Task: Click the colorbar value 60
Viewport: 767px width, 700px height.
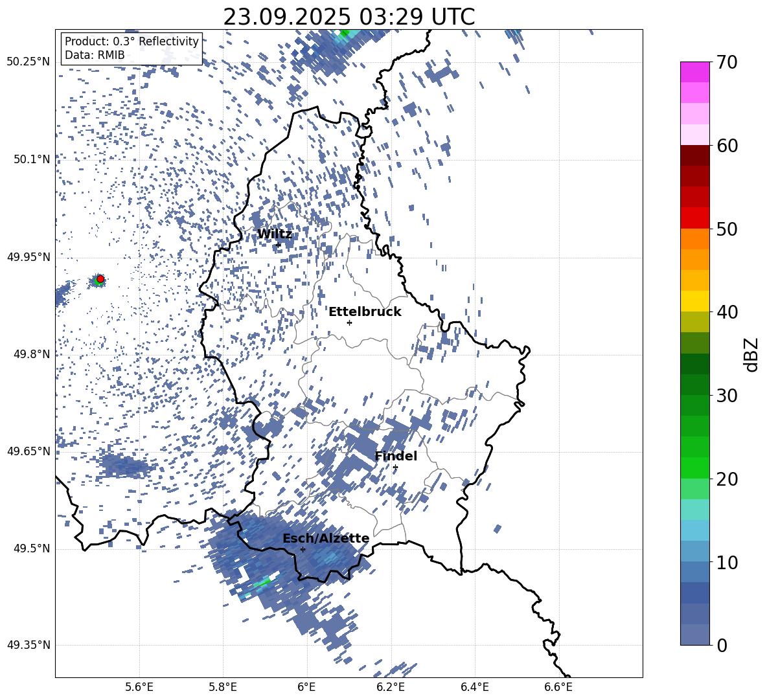Action: point(727,146)
